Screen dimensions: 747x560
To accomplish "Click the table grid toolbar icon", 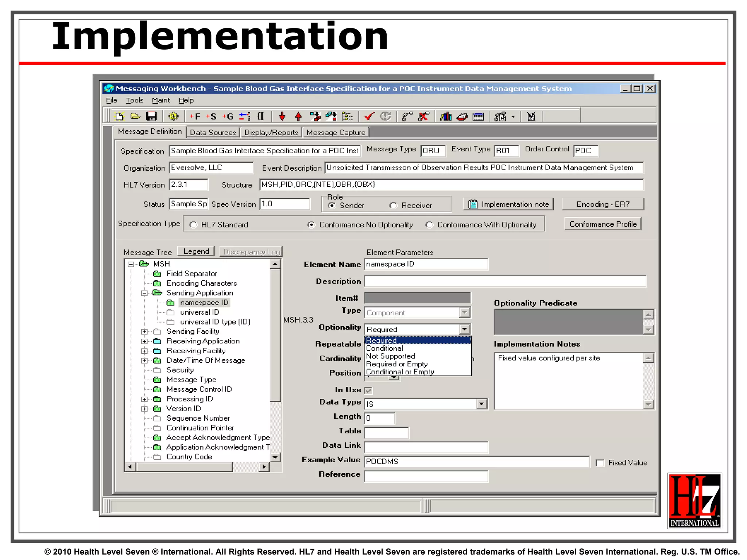I will (x=478, y=117).
